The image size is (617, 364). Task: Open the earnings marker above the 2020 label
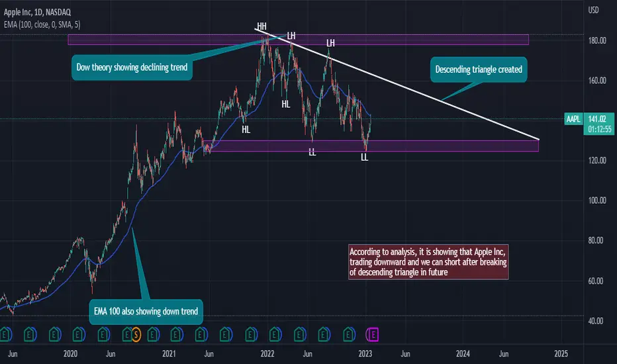78,335
